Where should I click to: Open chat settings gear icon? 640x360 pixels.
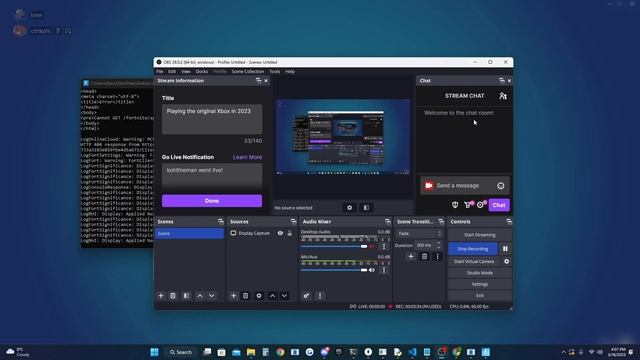tap(480, 205)
